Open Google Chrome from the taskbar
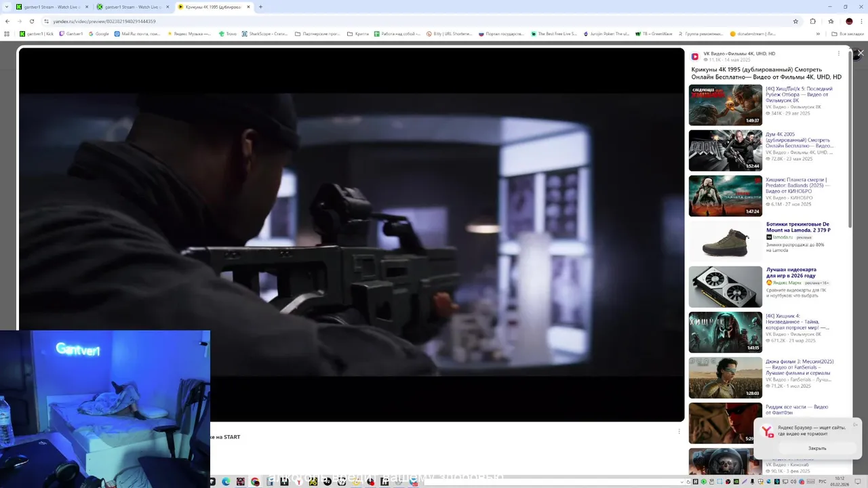Screen dimensions: 868x488 coord(255,482)
